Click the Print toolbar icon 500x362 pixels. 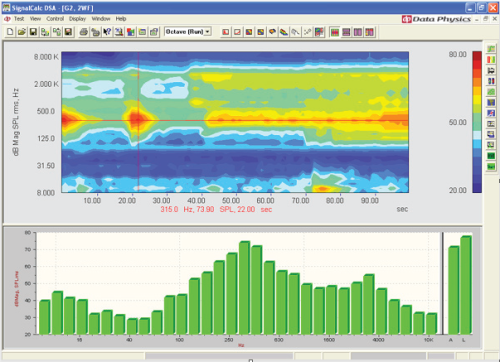(x=84, y=32)
